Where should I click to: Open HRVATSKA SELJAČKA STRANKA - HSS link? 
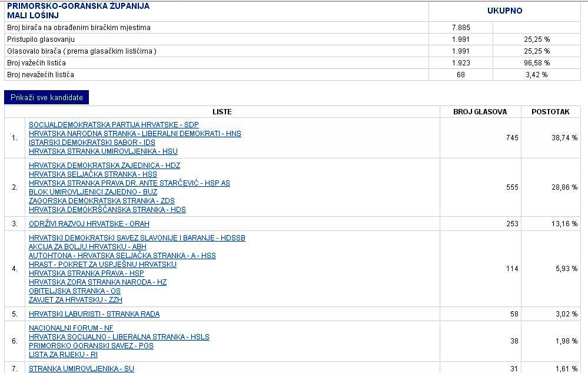tap(93, 174)
